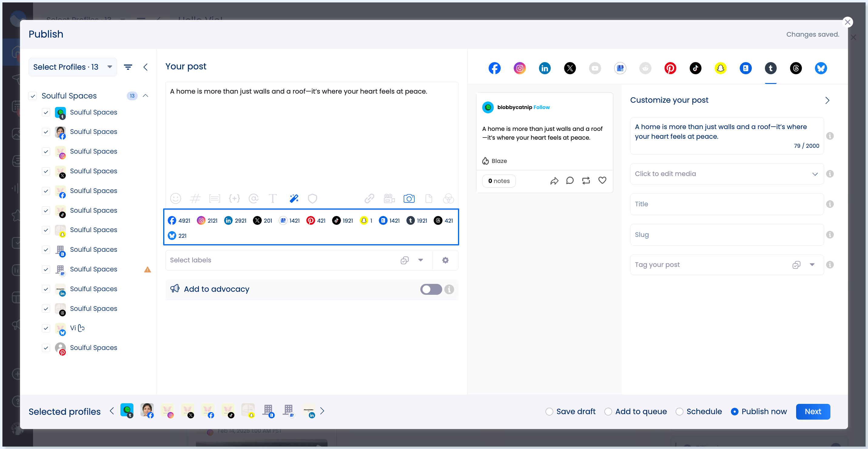The image size is (868, 449).
Task: Show previous selected profiles arrow
Action: (x=112, y=411)
